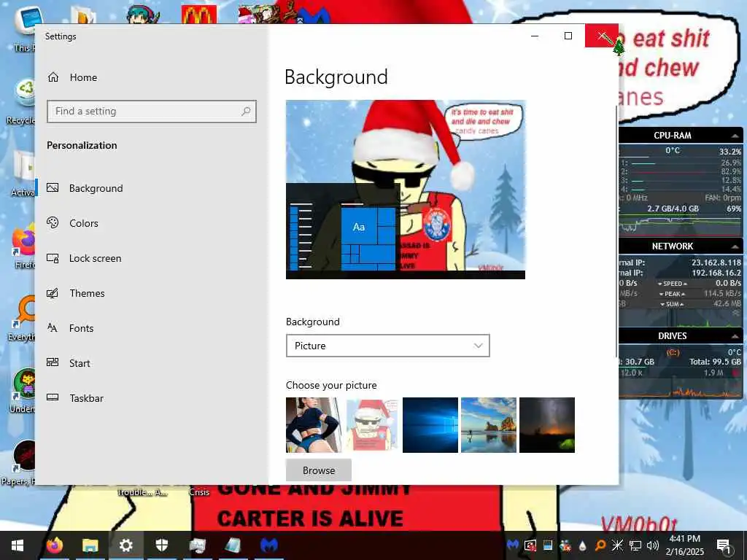Click the taskbar clock showing 4:41 PM
Viewport: 747px width, 560px height.
684,545
